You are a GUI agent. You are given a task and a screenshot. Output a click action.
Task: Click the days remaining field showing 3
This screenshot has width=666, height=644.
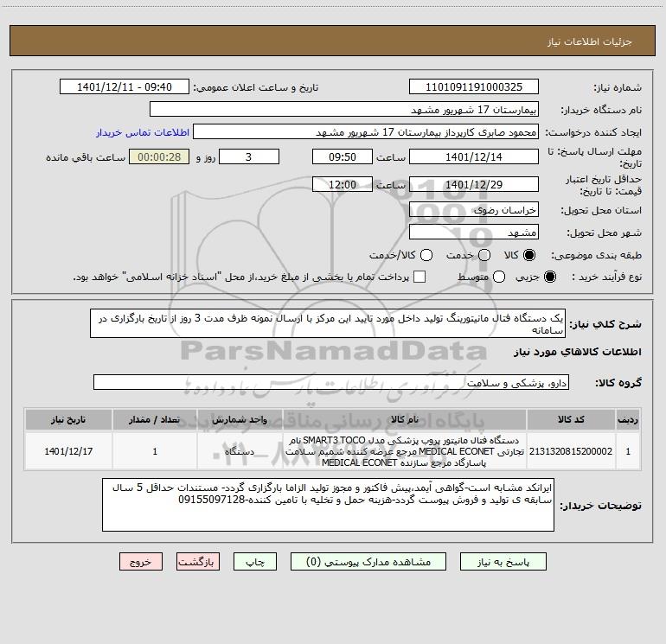click(x=249, y=156)
